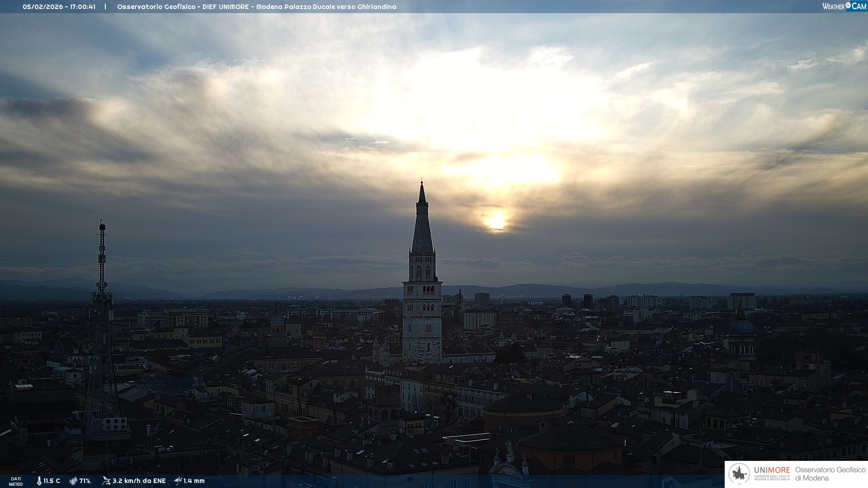This screenshot has width=868, height=488.
Task: Click the 3.2 km/h da ENE wind reading
Action: tap(139, 481)
